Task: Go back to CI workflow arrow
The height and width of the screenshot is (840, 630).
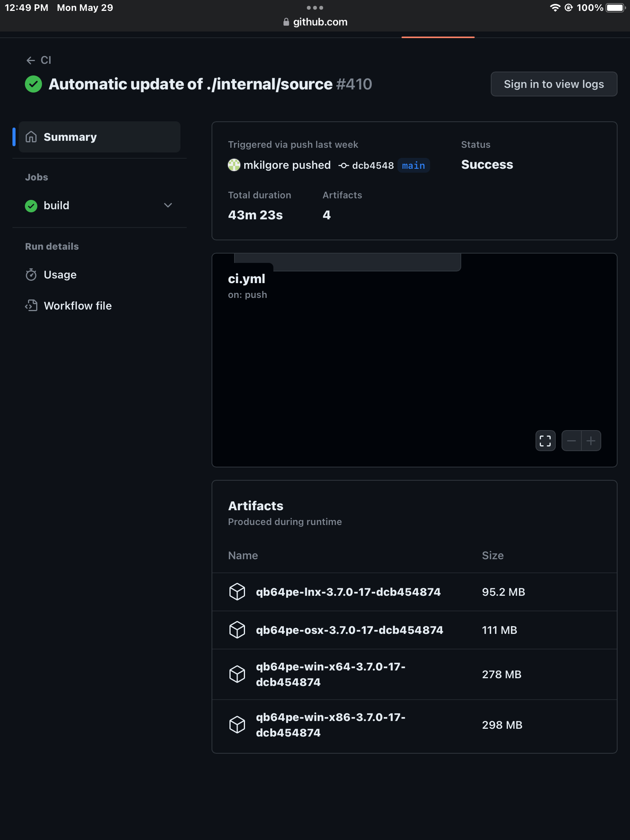Action: [31, 60]
